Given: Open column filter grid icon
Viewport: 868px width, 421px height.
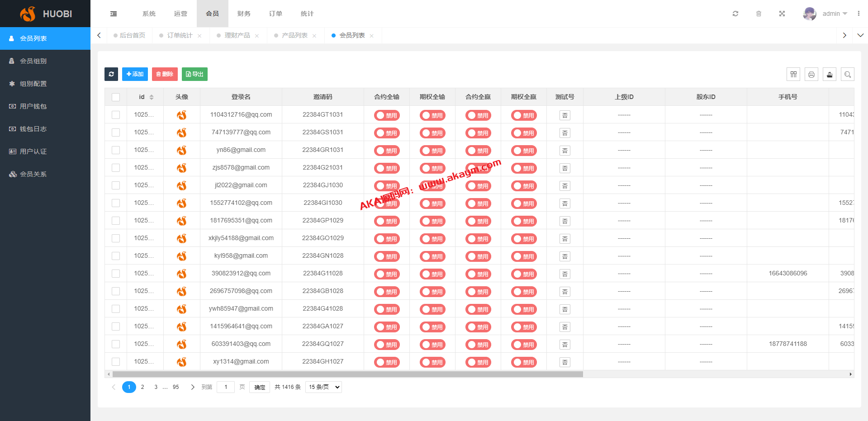Looking at the screenshot, I should click(x=793, y=74).
